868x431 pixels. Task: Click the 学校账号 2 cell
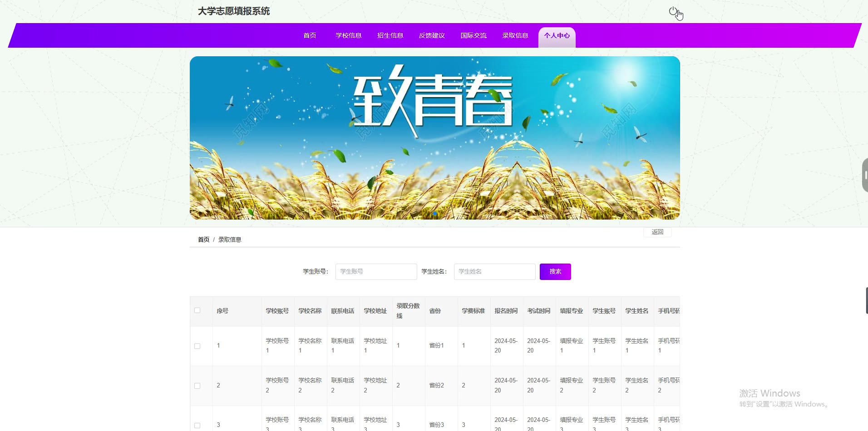[277, 386]
